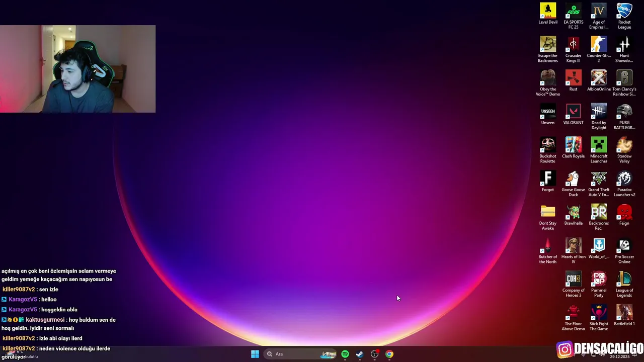Viewport: 644px width, 362px height.
Task: Open The Floor Above Demo icon
Action: [x=574, y=318]
